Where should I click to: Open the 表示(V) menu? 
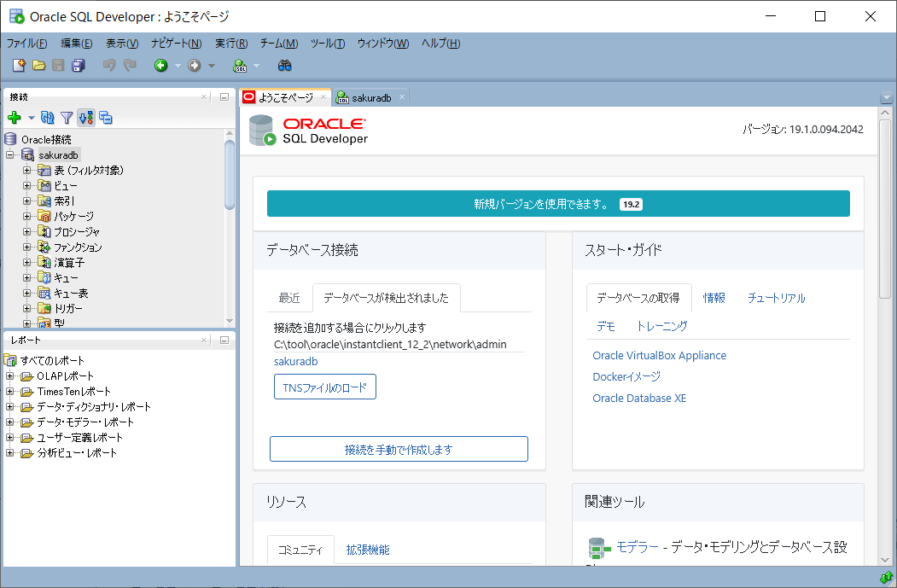[x=122, y=44]
